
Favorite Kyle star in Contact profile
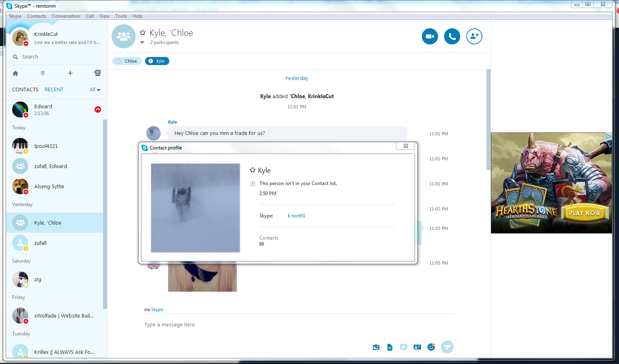click(253, 170)
